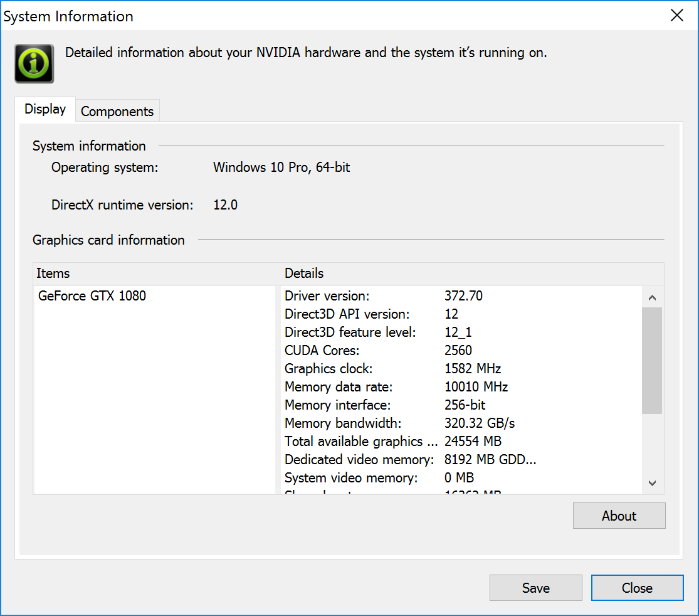Viewport: 699px width, 616px height.
Task: Click the scroll up arrow in Details
Action: pyautogui.click(x=652, y=297)
